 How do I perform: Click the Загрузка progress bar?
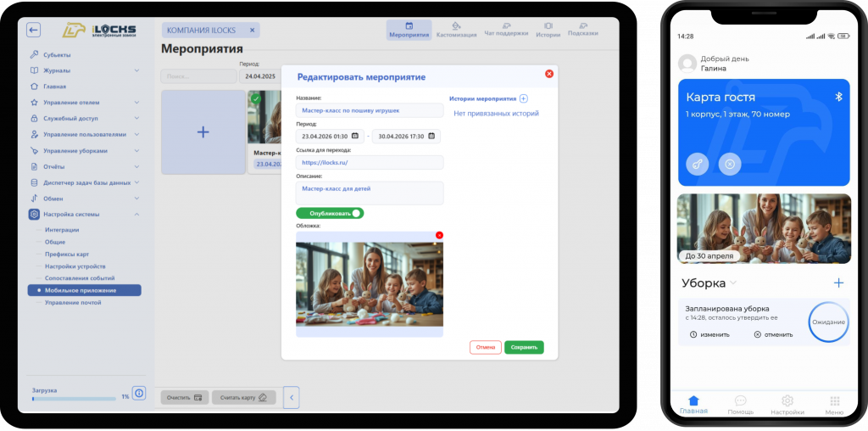pyautogui.click(x=74, y=398)
